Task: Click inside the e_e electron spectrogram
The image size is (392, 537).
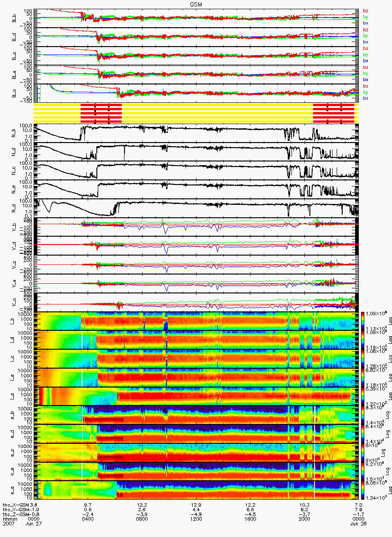Action: click(196, 472)
